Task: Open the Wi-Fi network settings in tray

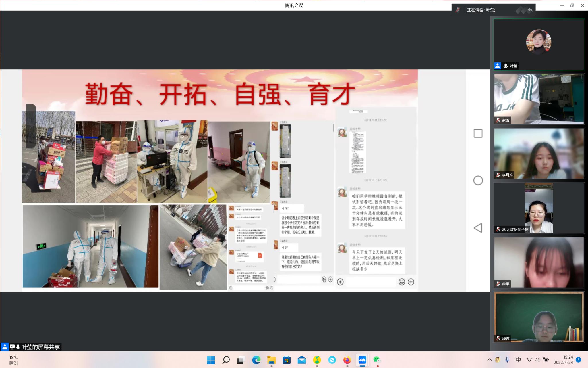Action: pos(529,360)
